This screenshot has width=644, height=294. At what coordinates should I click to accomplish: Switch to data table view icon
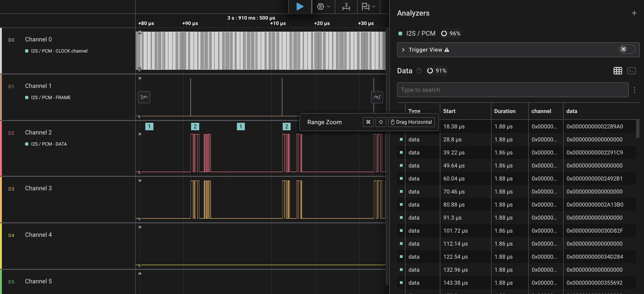tap(618, 71)
